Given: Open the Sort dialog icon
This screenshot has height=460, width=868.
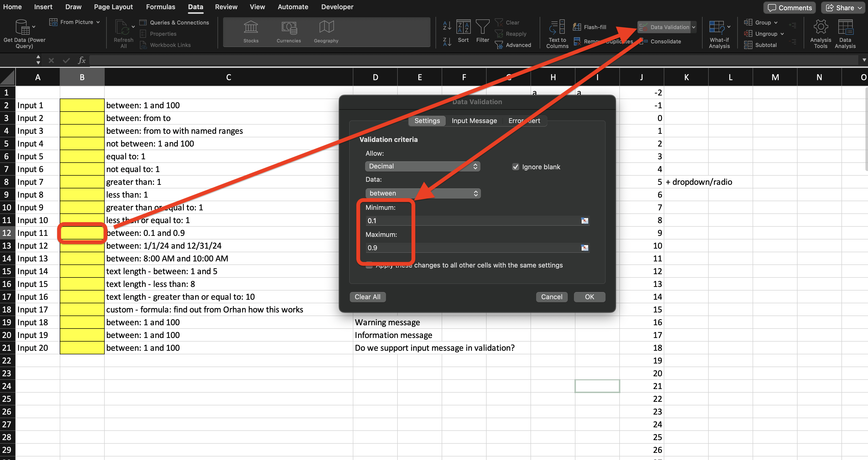Looking at the screenshot, I should [x=463, y=27].
